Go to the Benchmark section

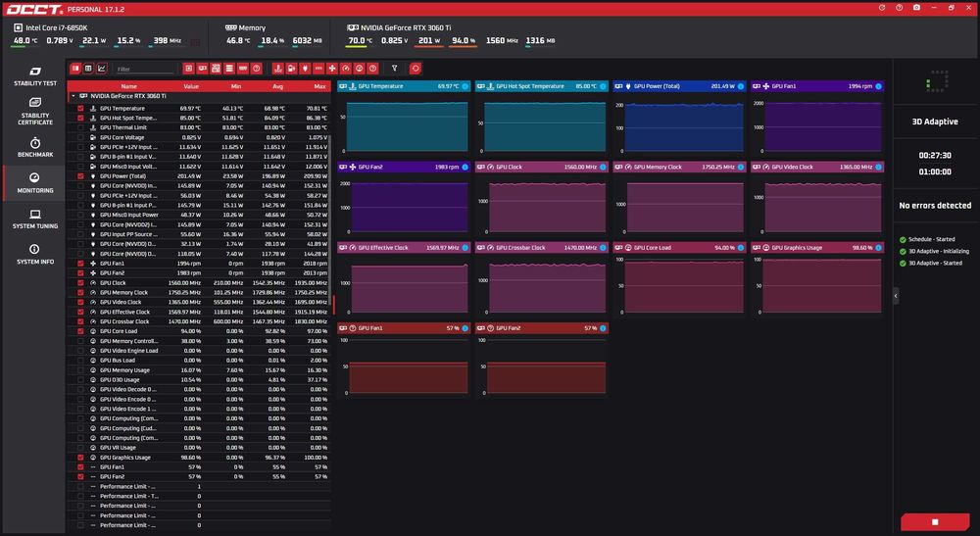pyautogui.click(x=35, y=147)
